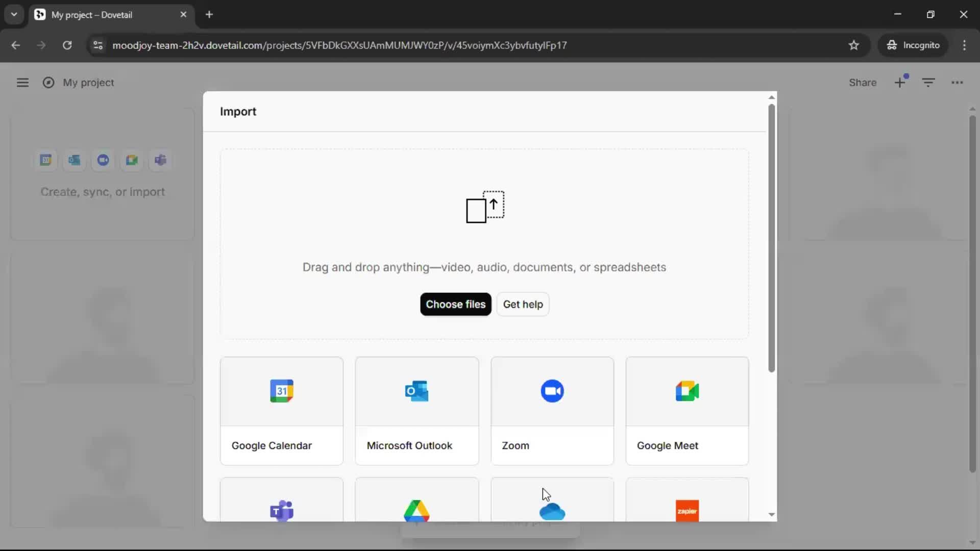Click the Get help button
Screen dimensions: 980x551
(x=523, y=305)
